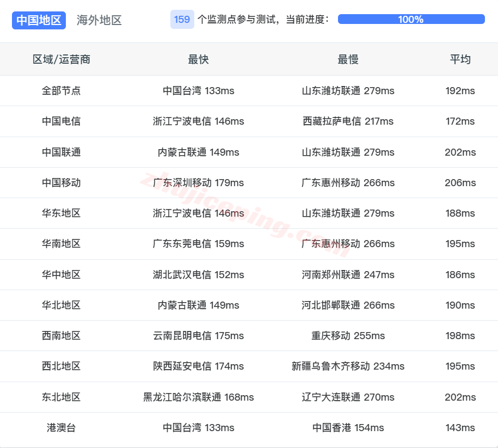This screenshot has width=498, height=448.
Task: Click the 159 monitoring points badge
Action: coord(181,20)
